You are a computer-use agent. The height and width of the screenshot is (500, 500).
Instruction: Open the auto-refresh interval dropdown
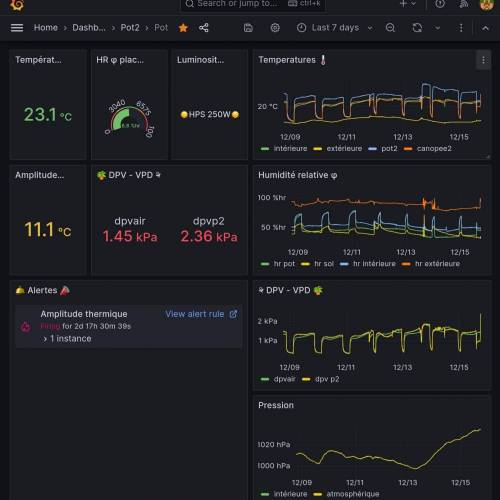pyautogui.click(x=438, y=28)
